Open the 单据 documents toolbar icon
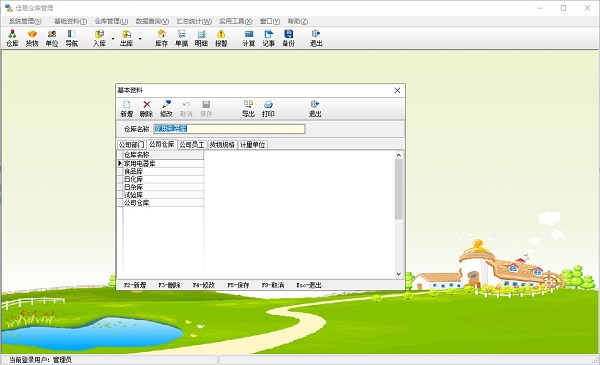 tap(181, 38)
